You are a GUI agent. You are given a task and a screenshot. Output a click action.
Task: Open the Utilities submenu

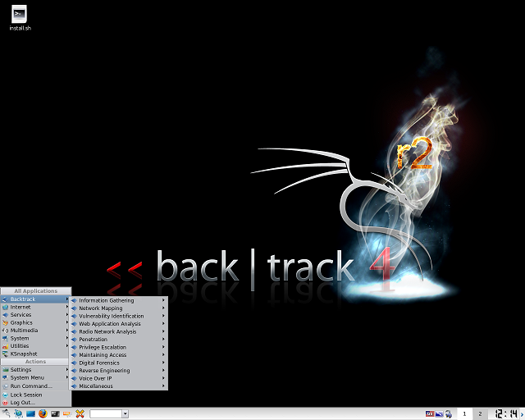35,346
